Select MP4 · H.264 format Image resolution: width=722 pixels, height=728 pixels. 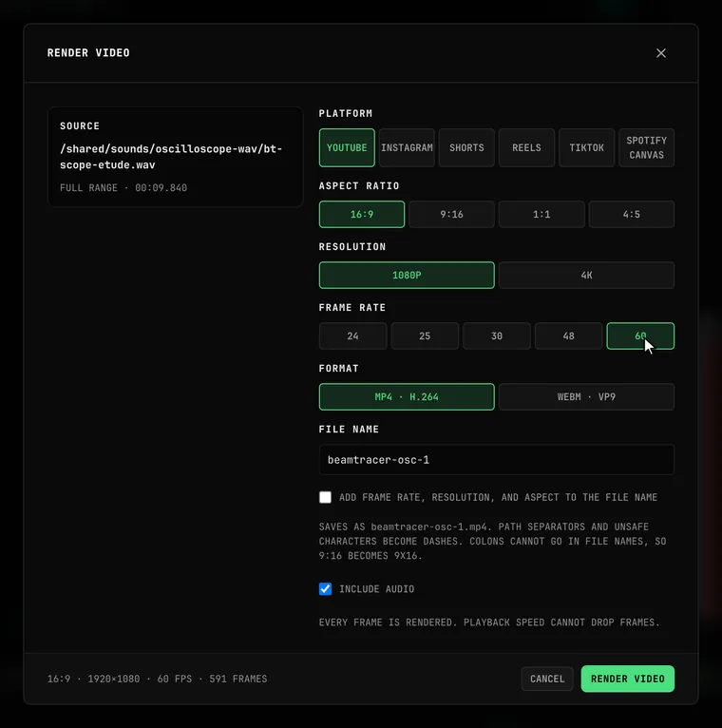pos(407,396)
